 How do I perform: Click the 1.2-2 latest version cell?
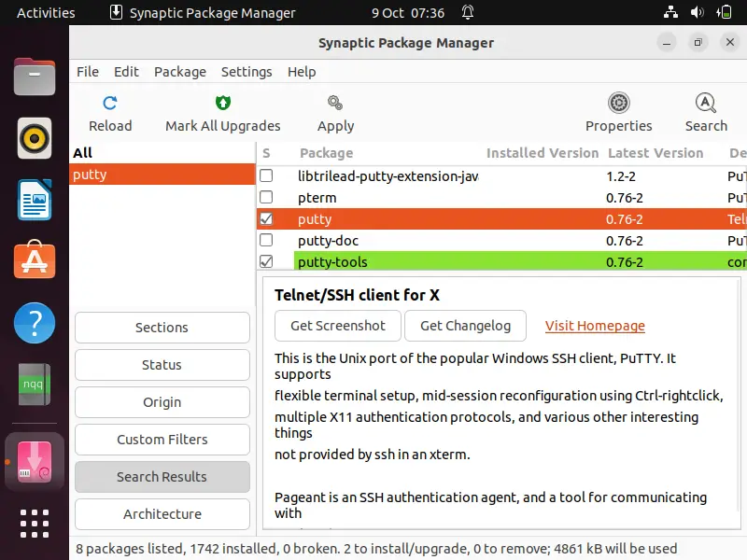click(x=621, y=176)
